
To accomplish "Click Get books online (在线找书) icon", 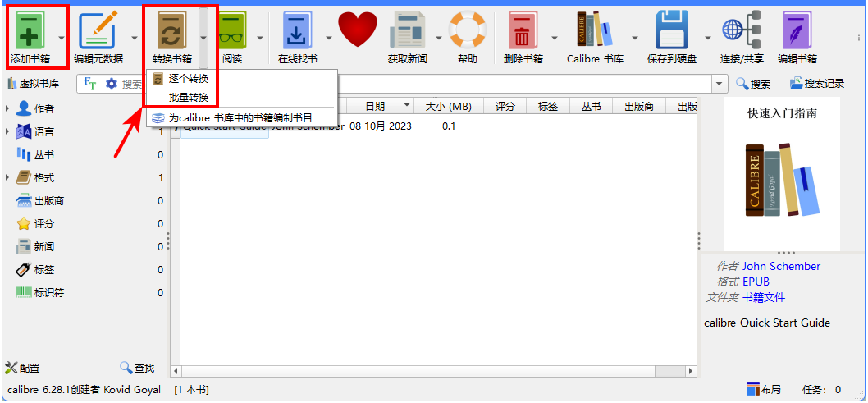I will click(x=297, y=30).
